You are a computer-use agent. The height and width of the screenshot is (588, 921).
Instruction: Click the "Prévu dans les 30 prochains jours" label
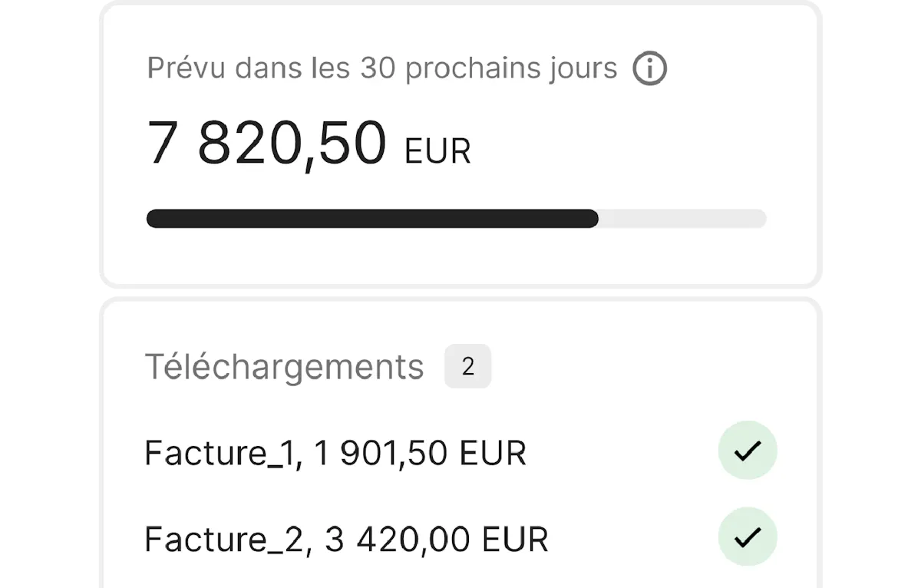pyautogui.click(x=381, y=68)
